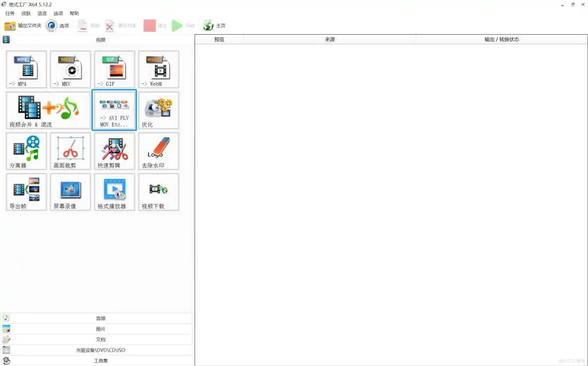Open the 语言 language menu
Viewport: 588px width, 366px height.
pos(42,13)
